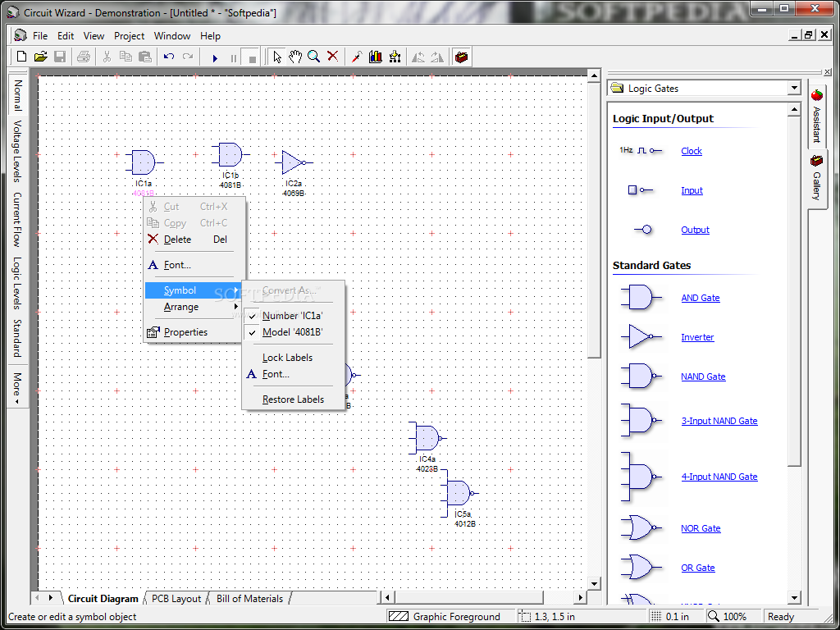
Task: Switch to the Bill of Materials tab
Action: [249, 598]
